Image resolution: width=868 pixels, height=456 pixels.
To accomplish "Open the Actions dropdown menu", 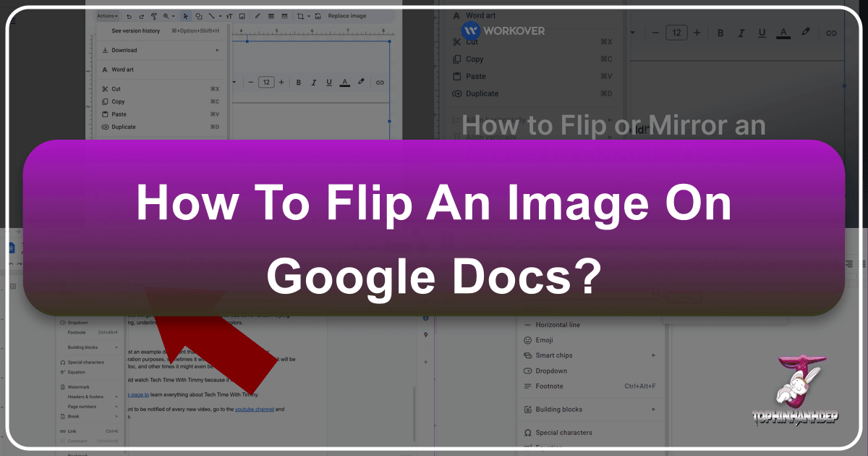I will tap(107, 15).
